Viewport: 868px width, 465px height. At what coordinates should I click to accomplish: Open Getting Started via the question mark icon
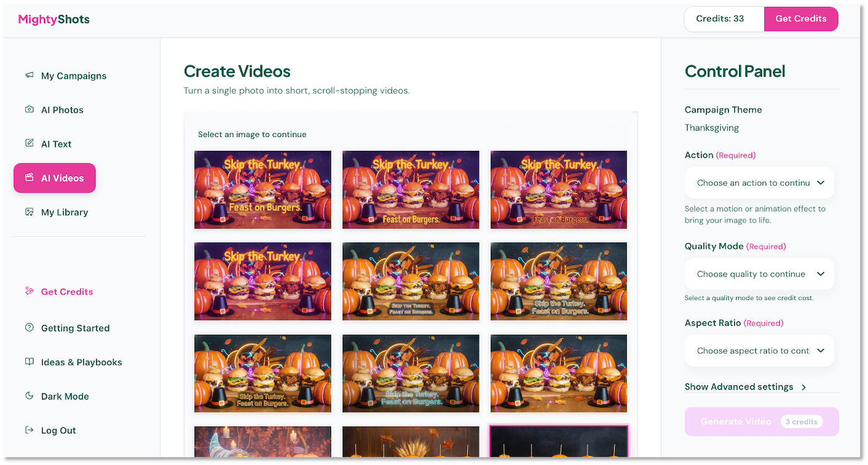click(x=29, y=327)
